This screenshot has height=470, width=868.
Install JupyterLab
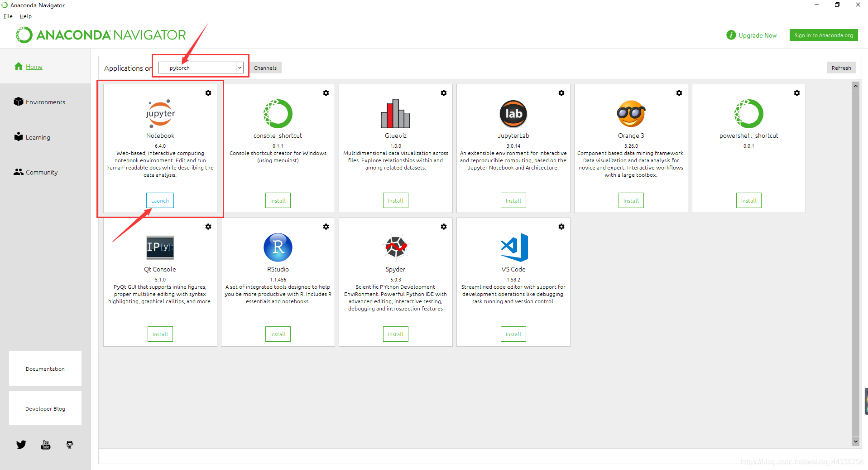click(513, 200)
